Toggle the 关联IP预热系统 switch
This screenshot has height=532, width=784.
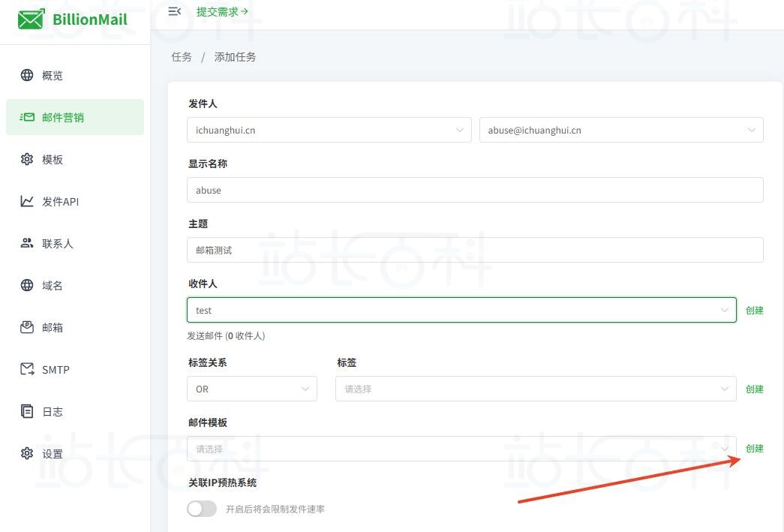click(x=202, y=509)
